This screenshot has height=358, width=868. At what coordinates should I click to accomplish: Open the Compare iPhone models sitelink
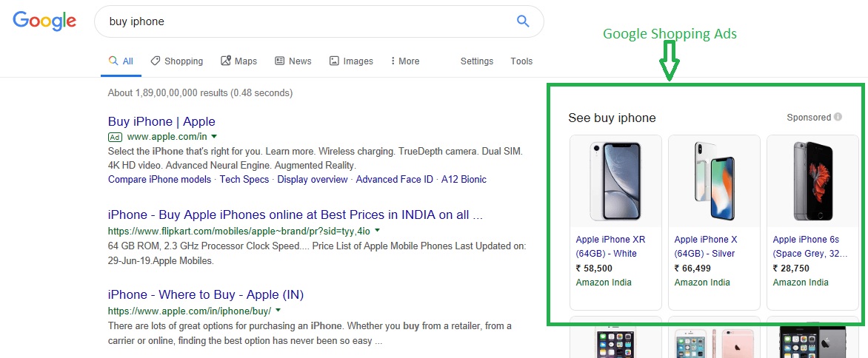click(159, 180)
